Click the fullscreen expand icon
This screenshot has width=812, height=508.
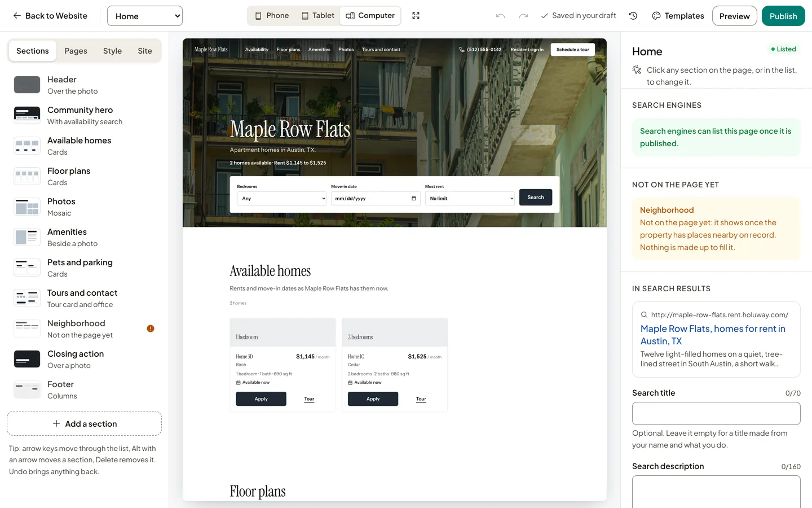(416, 16)
